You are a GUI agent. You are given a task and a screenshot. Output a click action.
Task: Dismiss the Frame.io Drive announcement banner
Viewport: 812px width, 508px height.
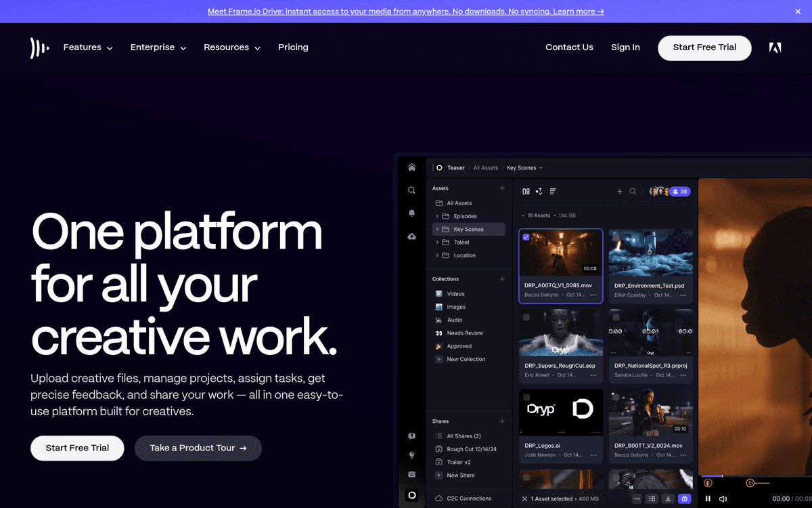(798, 12)
